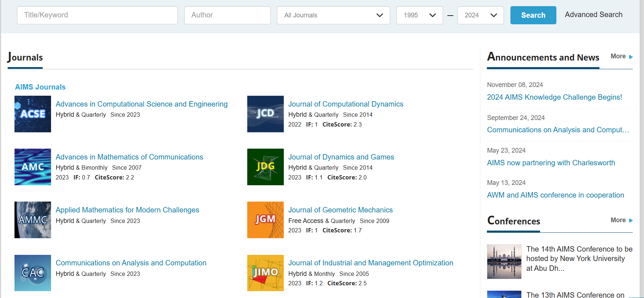This screenshot has height=298, width=644.
Task: Open the JCD journal cover icon
Action: [x=265, y=114]
